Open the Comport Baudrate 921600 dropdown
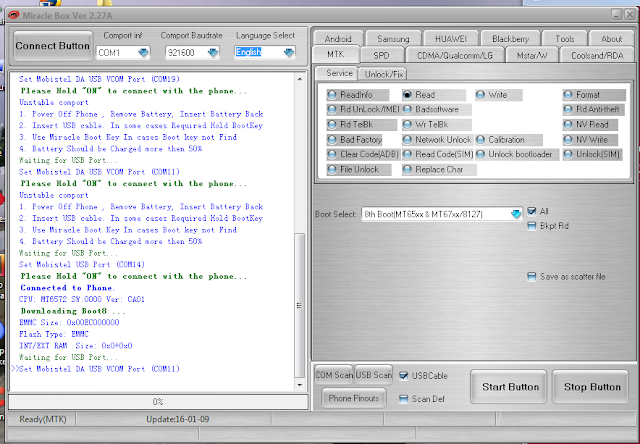The image size is (640, 444). pos(212,52)
